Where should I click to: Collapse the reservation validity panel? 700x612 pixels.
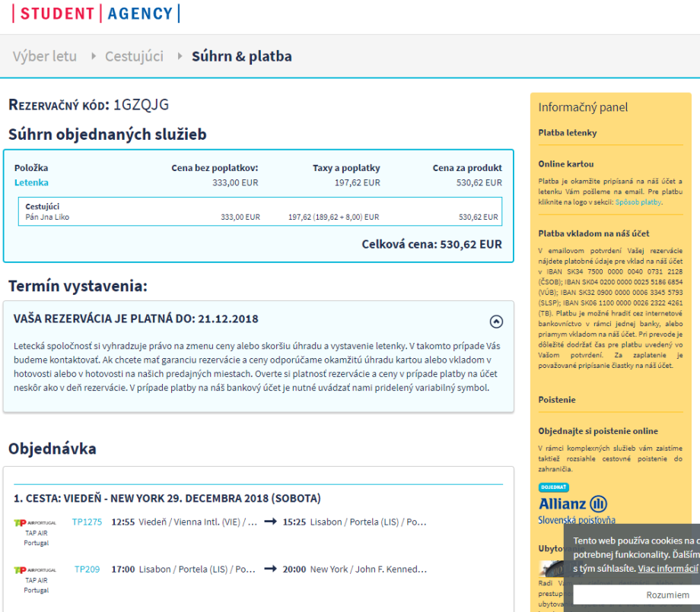(x=496, y=322)
